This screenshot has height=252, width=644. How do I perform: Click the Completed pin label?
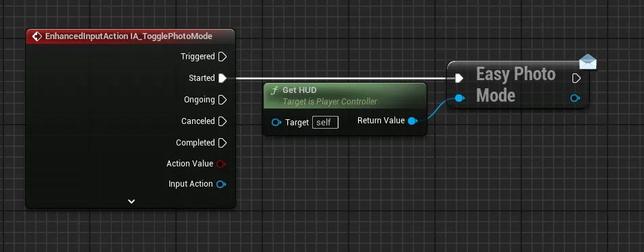[x=196, y=143]
